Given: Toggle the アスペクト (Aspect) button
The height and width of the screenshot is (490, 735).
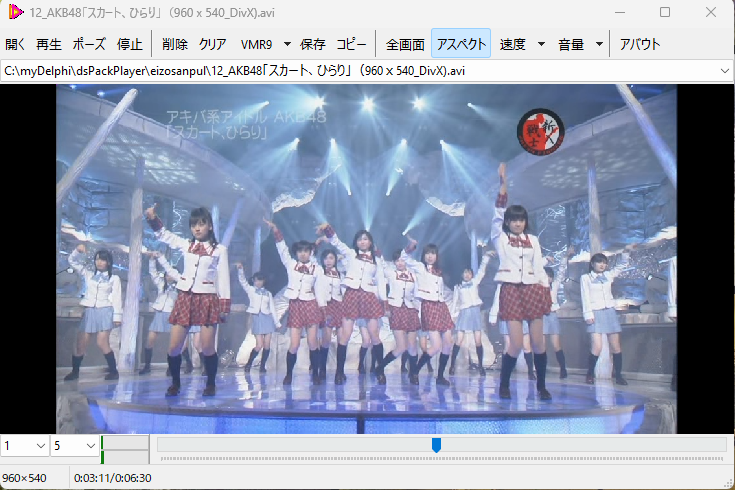Looking at the screenshot, I should coord(461,44).
